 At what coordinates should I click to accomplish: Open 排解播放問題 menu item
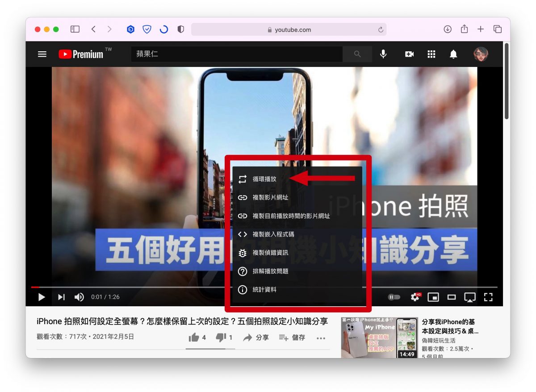click(x=297, y=271)
